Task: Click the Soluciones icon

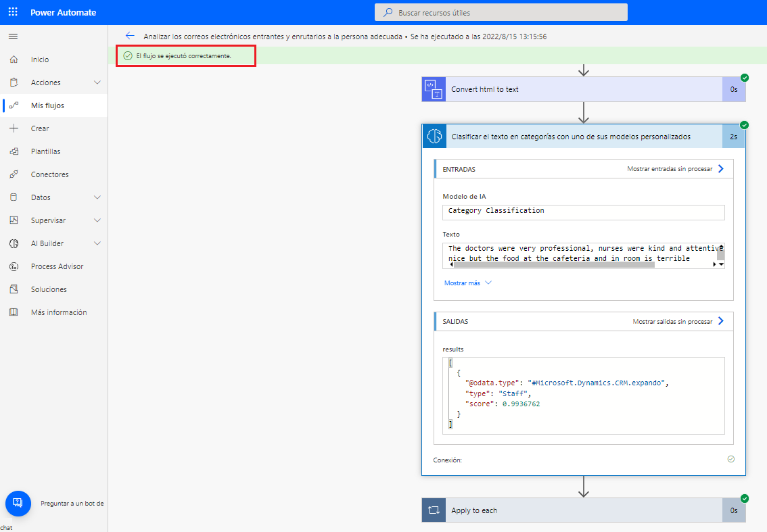Action: tap(14, 289)
